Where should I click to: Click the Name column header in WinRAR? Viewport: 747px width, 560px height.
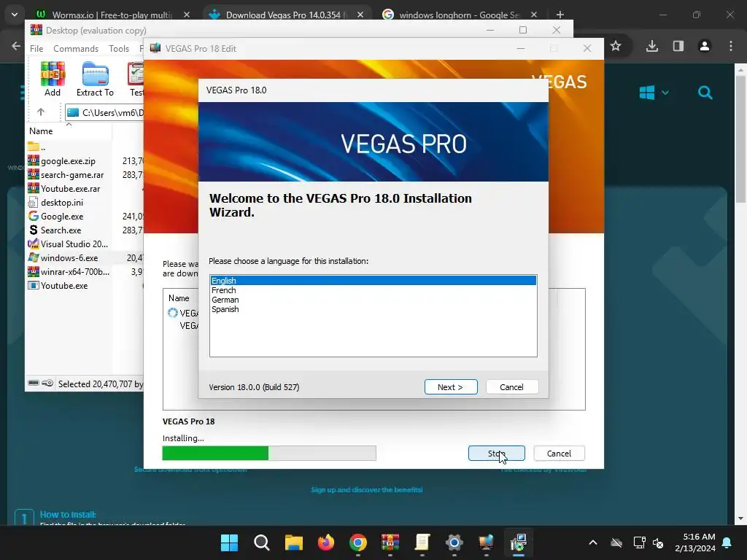click(41, 131)
